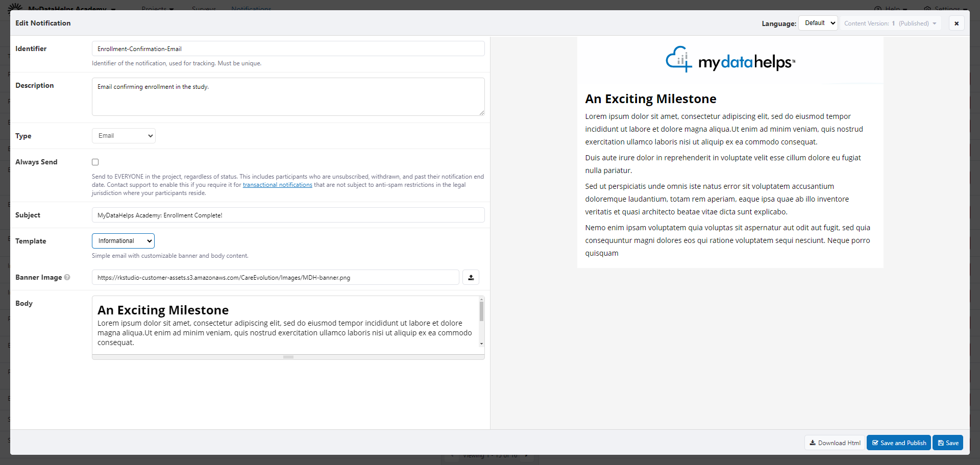The width and height of the screenshot is (980, 465).
Task: Close the Edit Notification dialog
Action: pyautogui.click(x=956, y=23)
